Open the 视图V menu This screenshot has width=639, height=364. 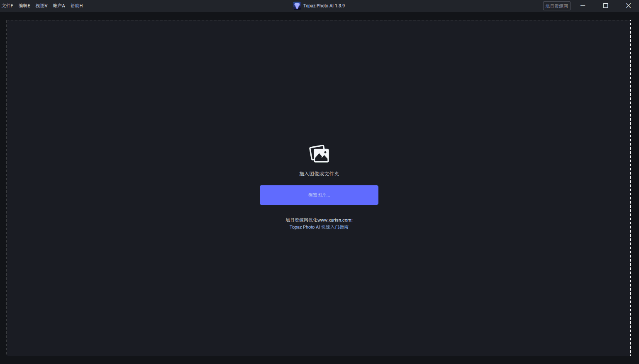click(41, 6)
